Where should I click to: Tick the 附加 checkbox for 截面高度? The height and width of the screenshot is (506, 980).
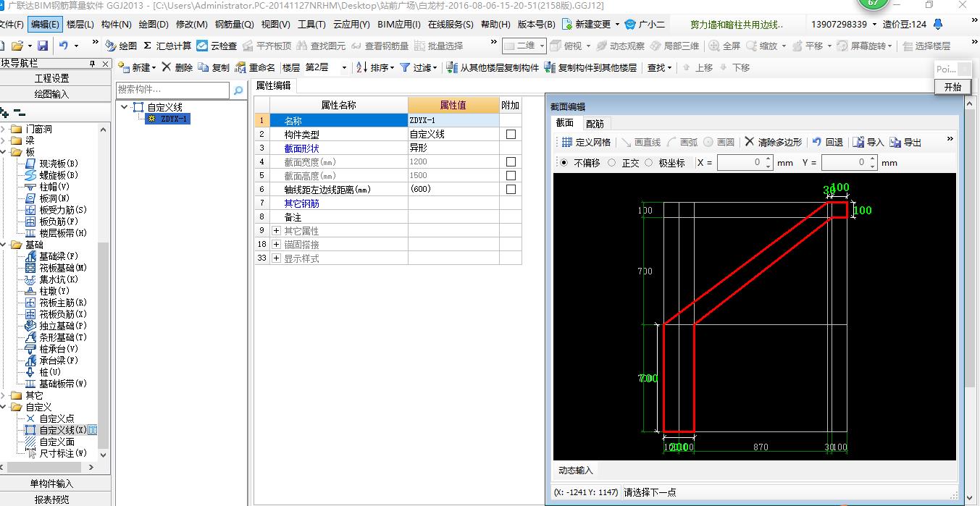coord(511,176)
